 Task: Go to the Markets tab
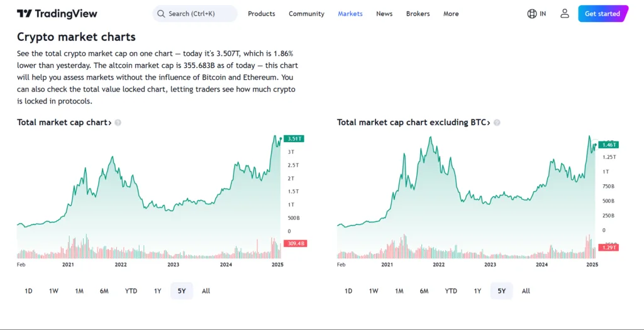(350, 14)
